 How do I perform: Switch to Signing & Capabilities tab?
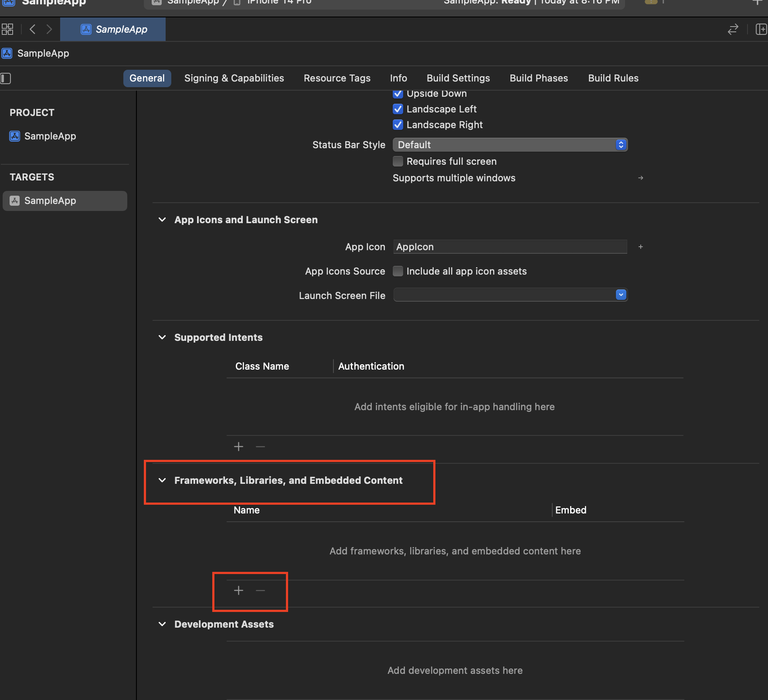pyautogui.click(x=234, y=78)
